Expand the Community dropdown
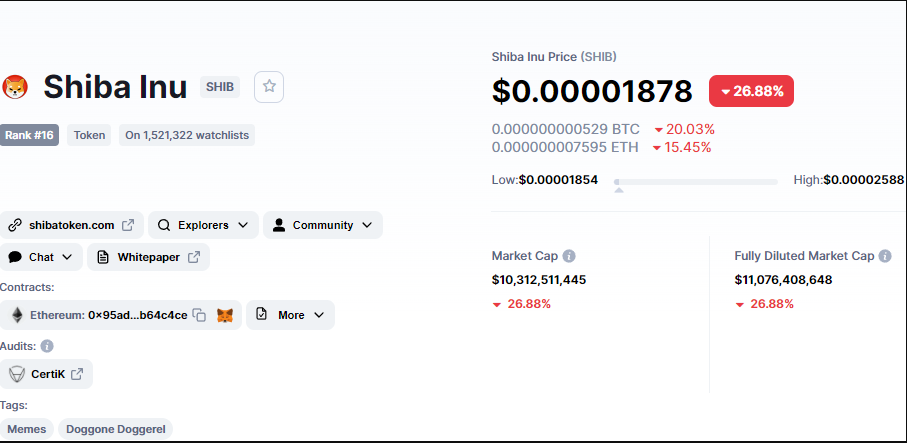This screenshot has height=443, width=907. click(323, 225)
